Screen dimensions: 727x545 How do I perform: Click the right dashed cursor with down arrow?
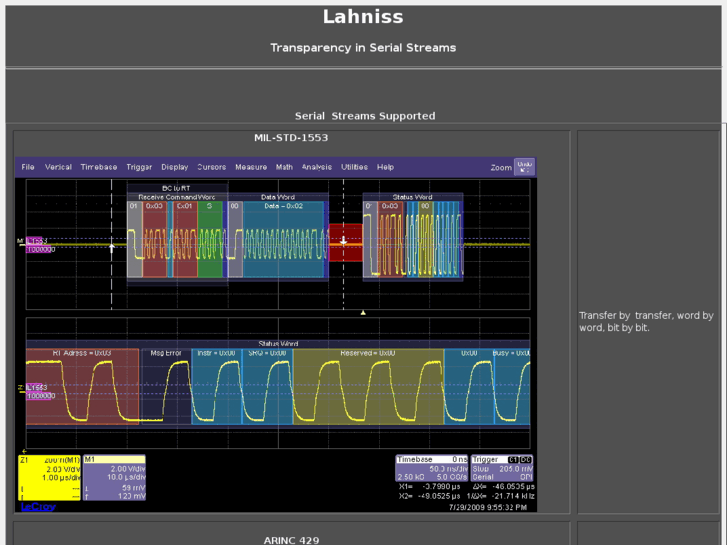pos(344,244)
